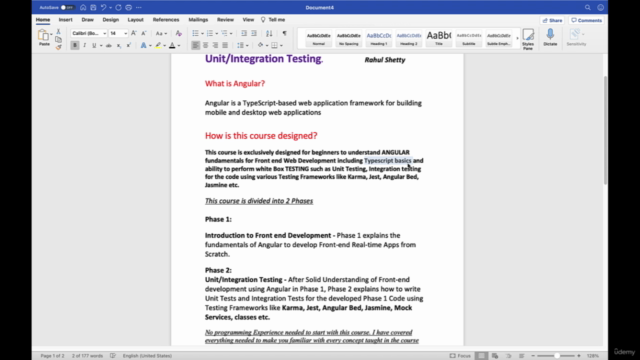Screen dimensions: 640x360
Task: Apply bulleted list
Action: (196, 33)
